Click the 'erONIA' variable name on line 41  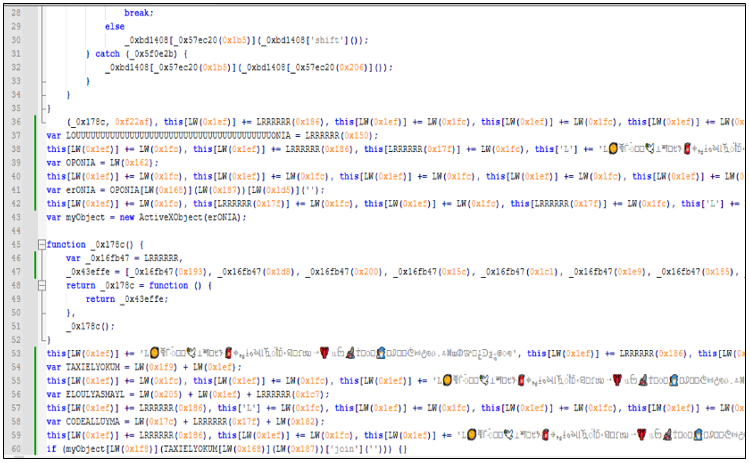pyautogui.click(x=80, y=190)
